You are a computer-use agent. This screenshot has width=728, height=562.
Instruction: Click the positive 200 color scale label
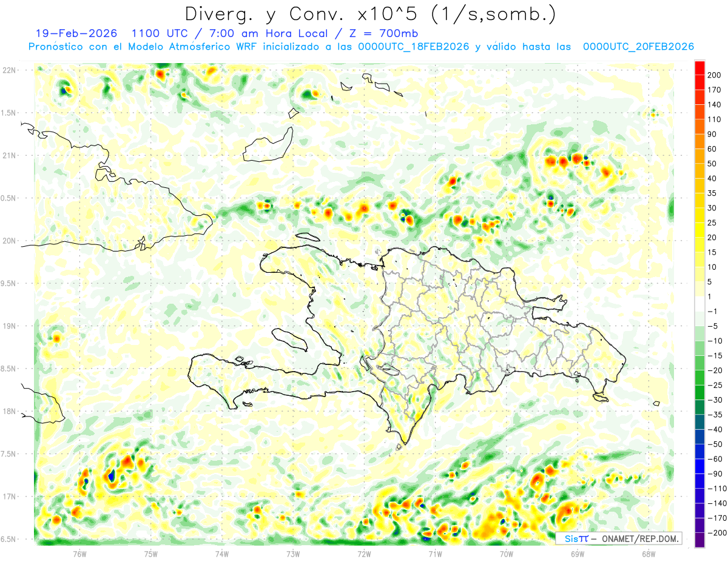click(x=715, y=75)
